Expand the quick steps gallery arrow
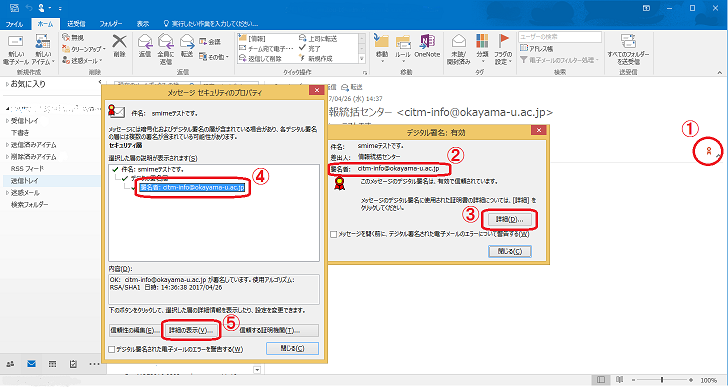This screenshot has width=728, height=387. tap(362, 58)
